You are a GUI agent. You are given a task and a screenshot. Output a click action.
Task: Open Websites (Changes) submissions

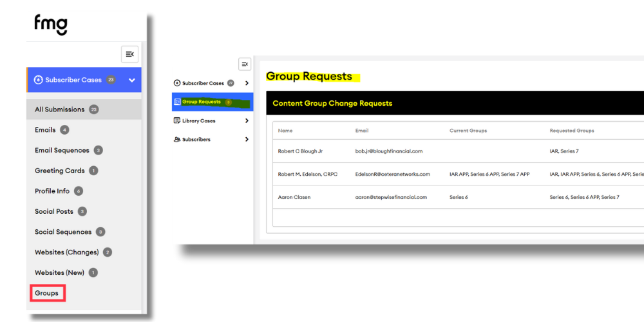pyautogui.click(x=66, y=252)
